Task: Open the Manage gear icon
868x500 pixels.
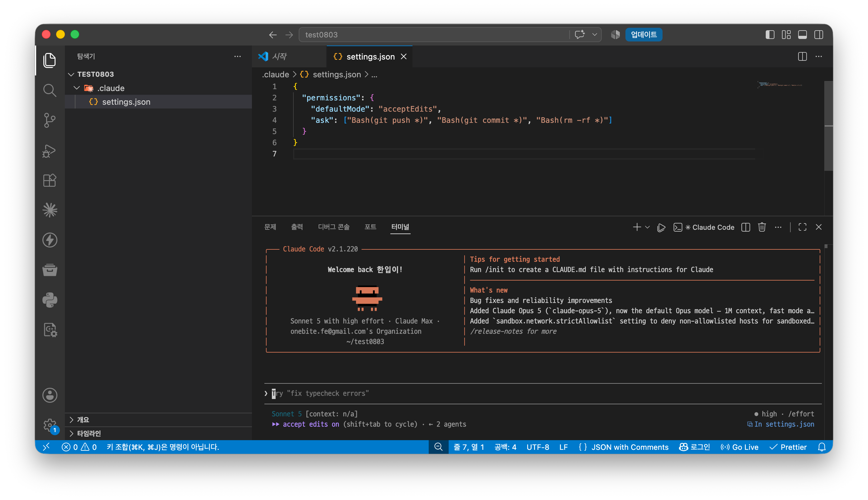Action: [50, 425]
